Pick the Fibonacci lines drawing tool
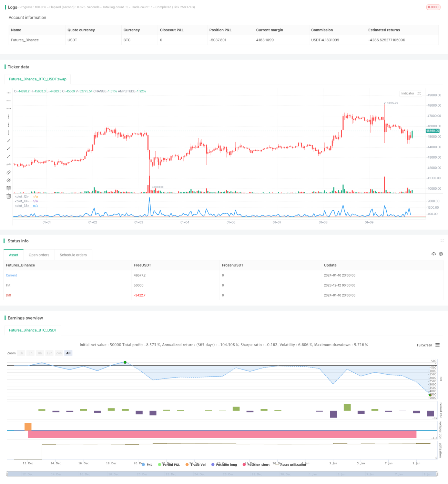Image resolution: width=448 pixels, height=484 pixels. pos(9,188)
